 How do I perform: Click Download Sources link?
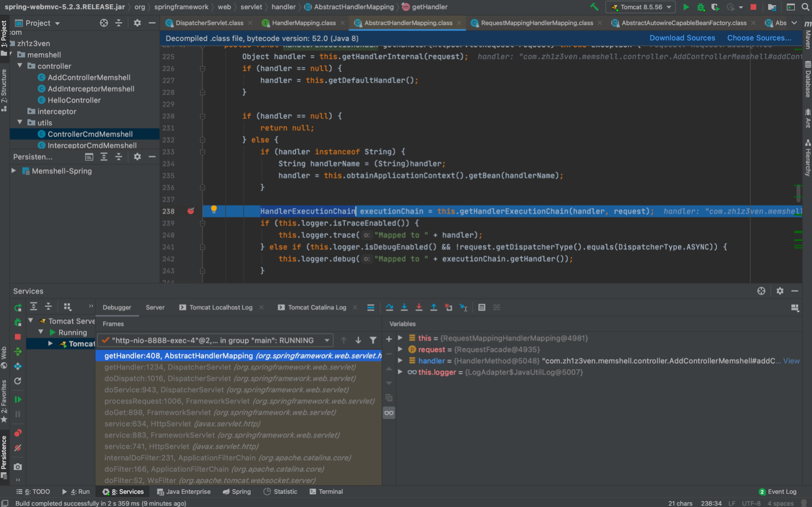pyautogui.click(x=682, y=38)
